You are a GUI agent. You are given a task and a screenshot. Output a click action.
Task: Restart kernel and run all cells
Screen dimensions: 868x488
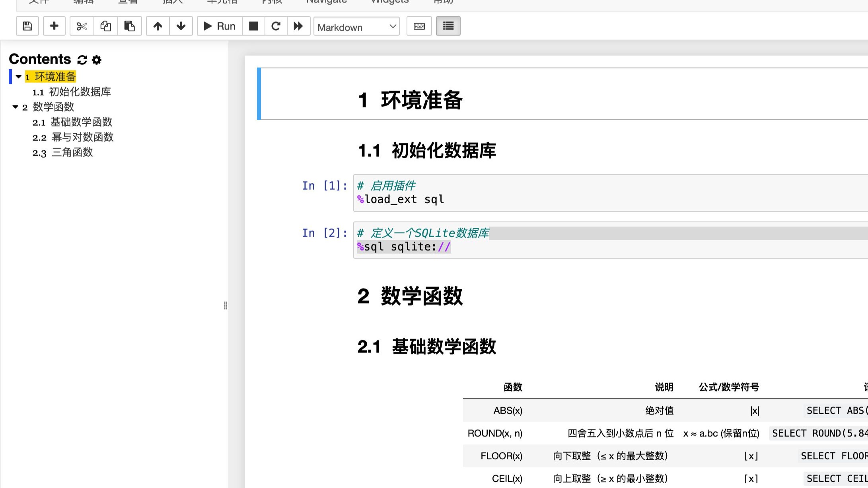click(x=298, y=26)
